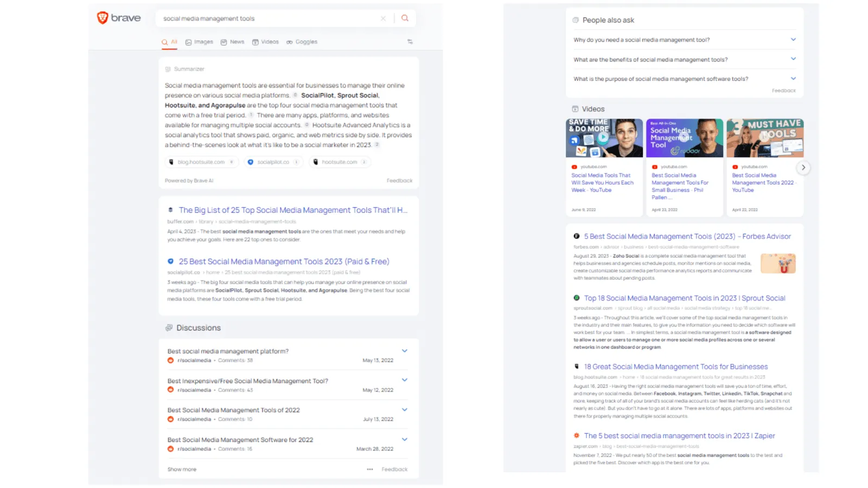
Task: Click the youtube.com icon on the first video card
Action: (x=573, y=166)
